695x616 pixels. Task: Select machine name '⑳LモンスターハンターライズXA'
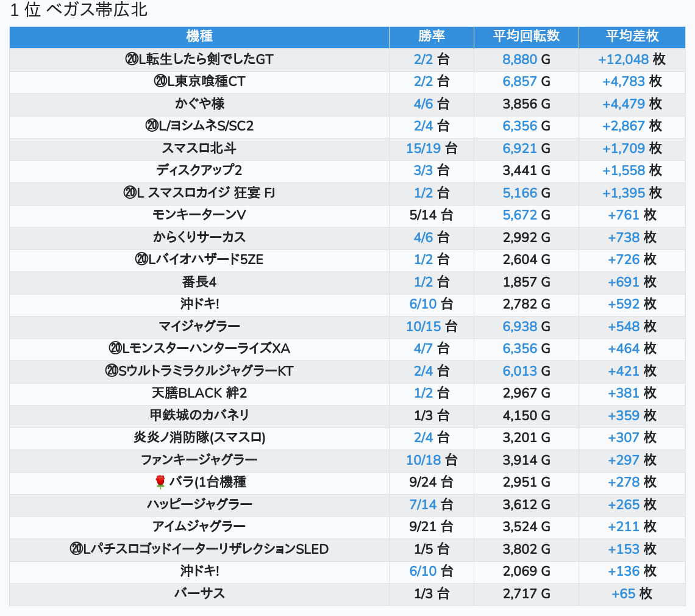pyautogui.click(x=199, y=349)
